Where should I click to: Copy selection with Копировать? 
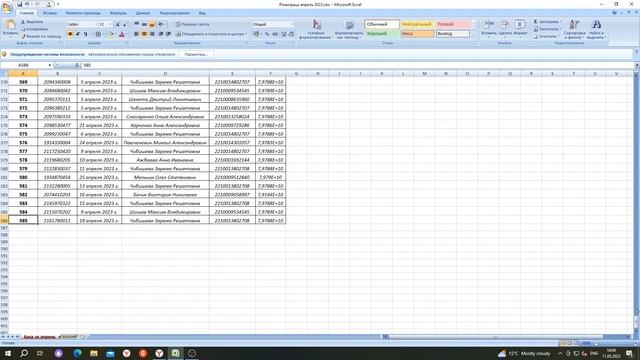click(x=34, y=29)
